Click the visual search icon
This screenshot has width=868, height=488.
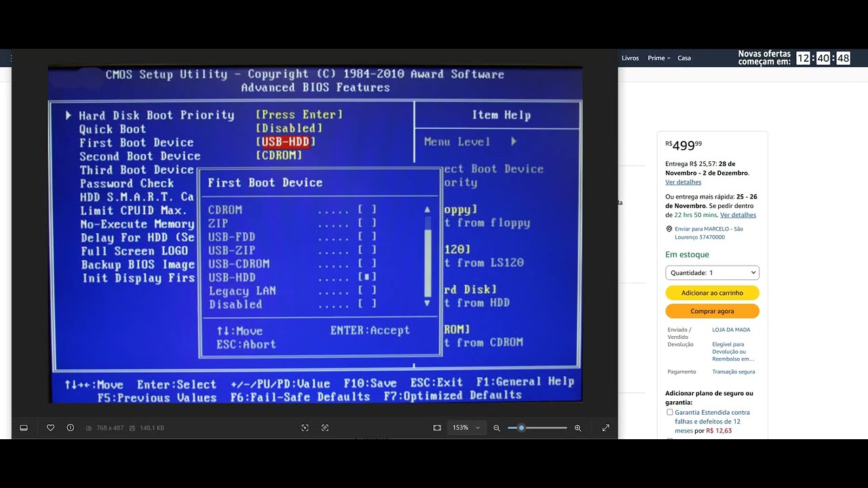click(x=305, y=428)
